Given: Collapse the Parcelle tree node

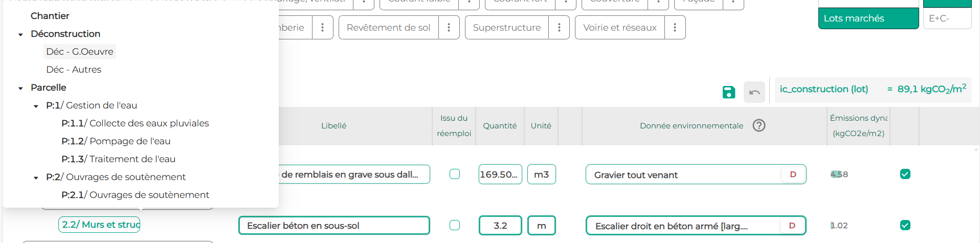Looking at the screenshot, I should [x=20, y=88].
